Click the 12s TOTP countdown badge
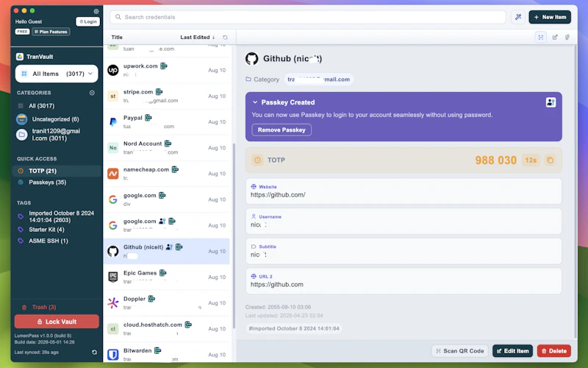 pos(531,160)
